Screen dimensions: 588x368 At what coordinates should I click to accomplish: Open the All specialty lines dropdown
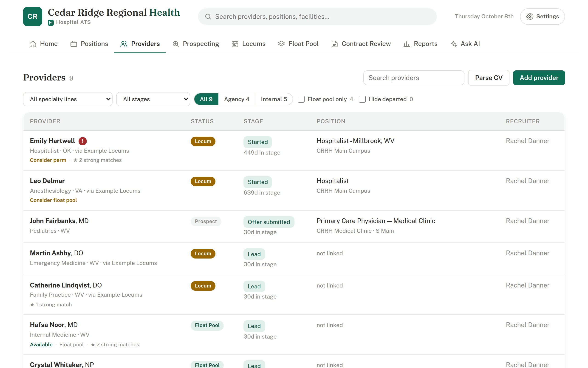pyautogui.click(x=68, y=99)
